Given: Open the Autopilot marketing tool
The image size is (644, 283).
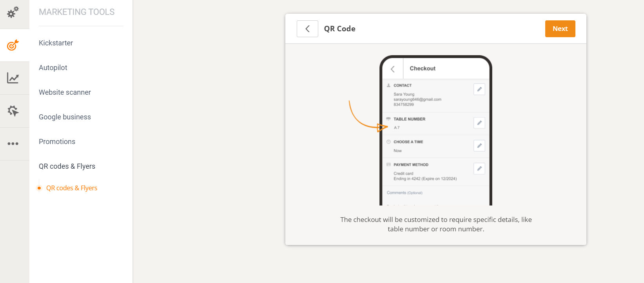Looking at the screenshot, I should point(53,67).
